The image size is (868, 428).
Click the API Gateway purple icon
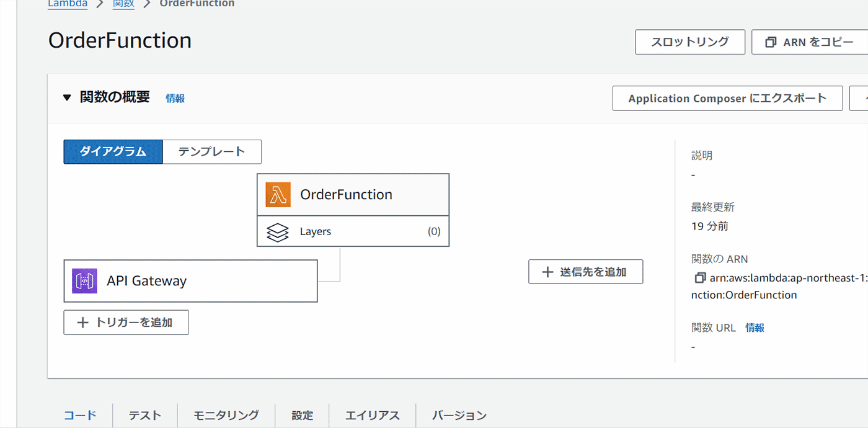(x=84, y=281)
